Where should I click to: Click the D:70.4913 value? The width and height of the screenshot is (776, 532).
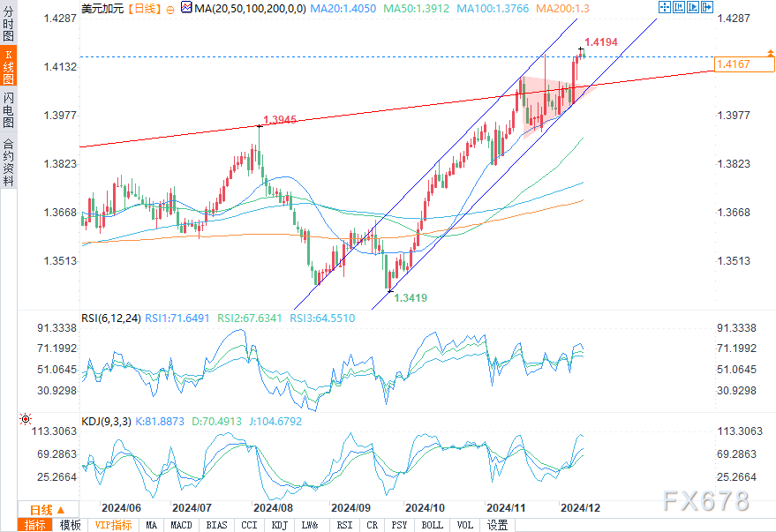coord(217,421)
